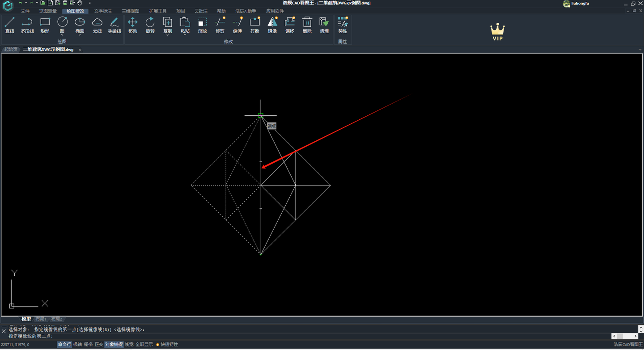The width and height of the screenshot is (644, 350).
Task: Switch to the 云批注 ribbon tab
Action: [201, 11]
